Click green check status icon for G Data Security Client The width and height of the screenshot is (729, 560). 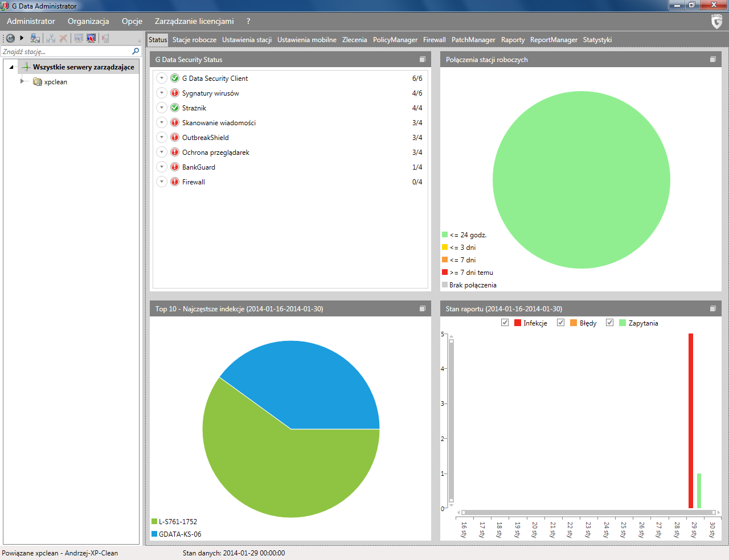tap(175, 78)
